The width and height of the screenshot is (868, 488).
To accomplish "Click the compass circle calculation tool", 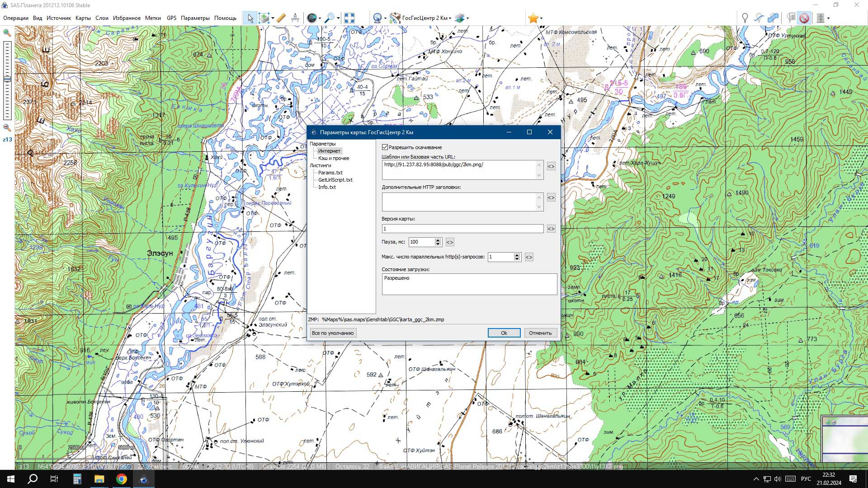I will [295, 18].
